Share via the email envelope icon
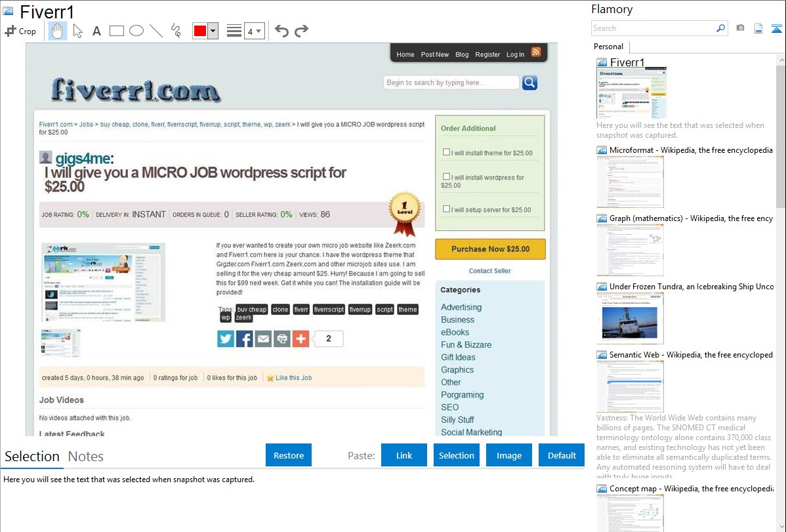786x532 pixels. pos(263,339)
